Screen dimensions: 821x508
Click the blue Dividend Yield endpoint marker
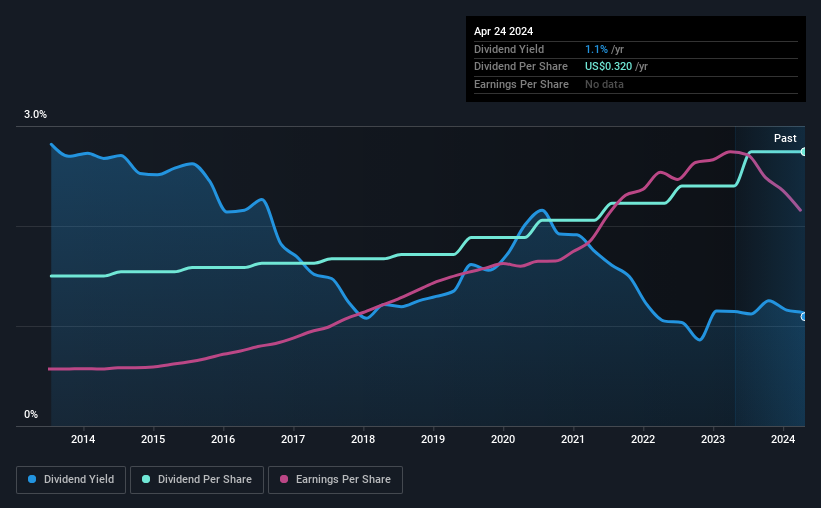804,316
